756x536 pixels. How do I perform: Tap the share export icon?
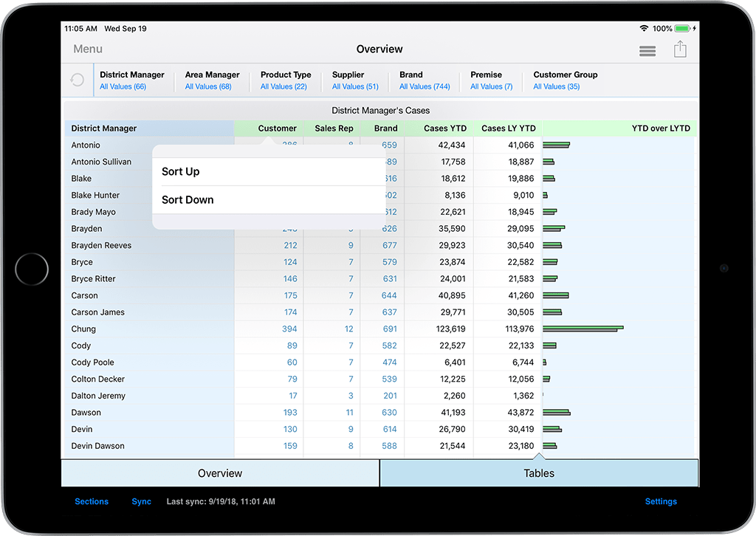[680, 49]
